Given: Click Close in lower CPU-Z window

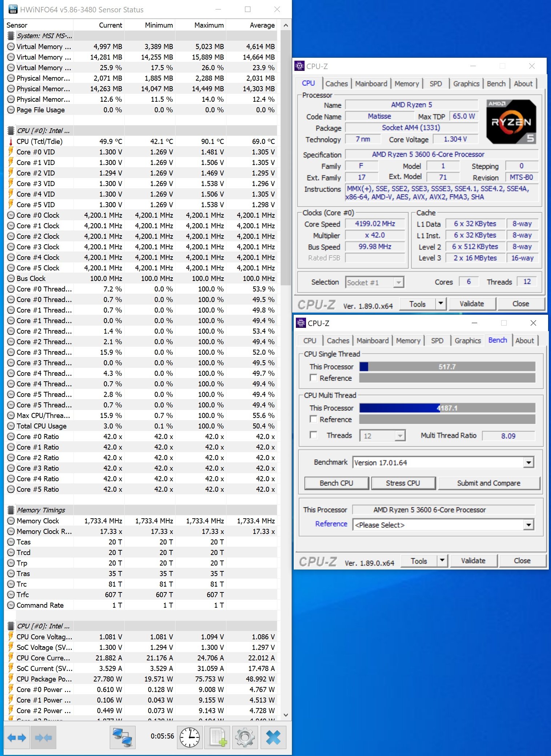Looking at the screenshot, I should coord(522,560).
